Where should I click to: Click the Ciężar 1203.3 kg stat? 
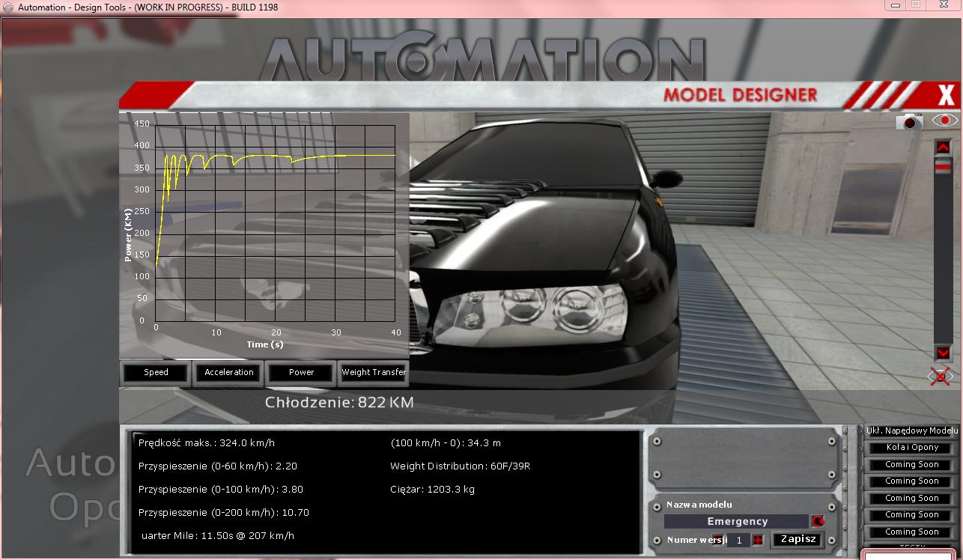coord(432,489)
